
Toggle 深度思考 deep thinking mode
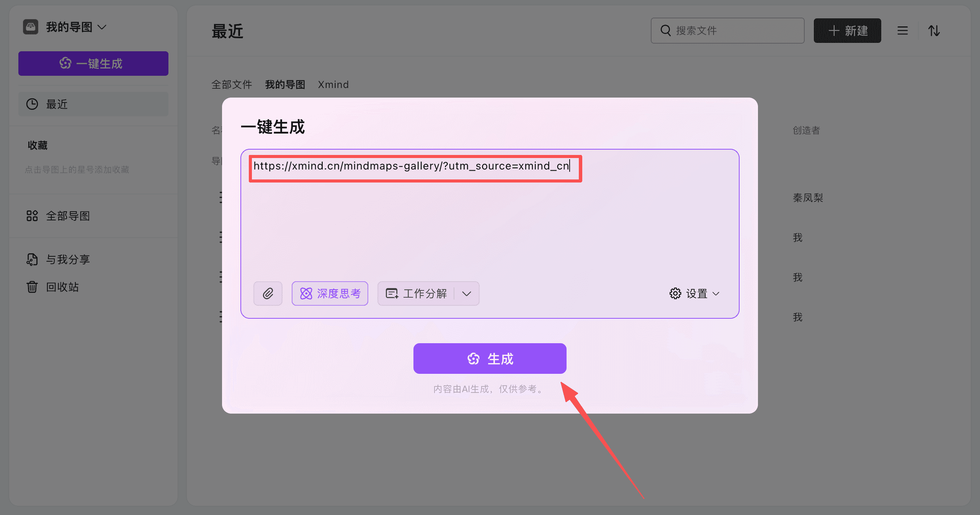click(330, 293)
